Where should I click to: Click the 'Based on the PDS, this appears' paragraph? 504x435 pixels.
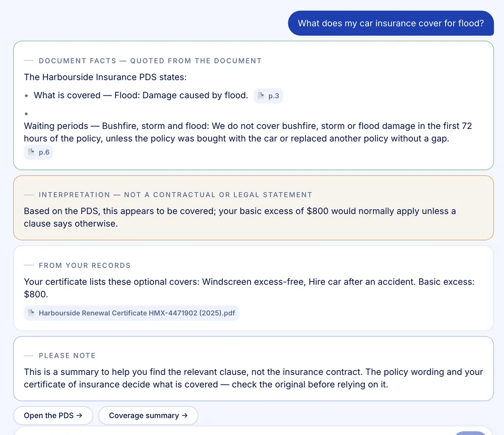pos(240,217)
